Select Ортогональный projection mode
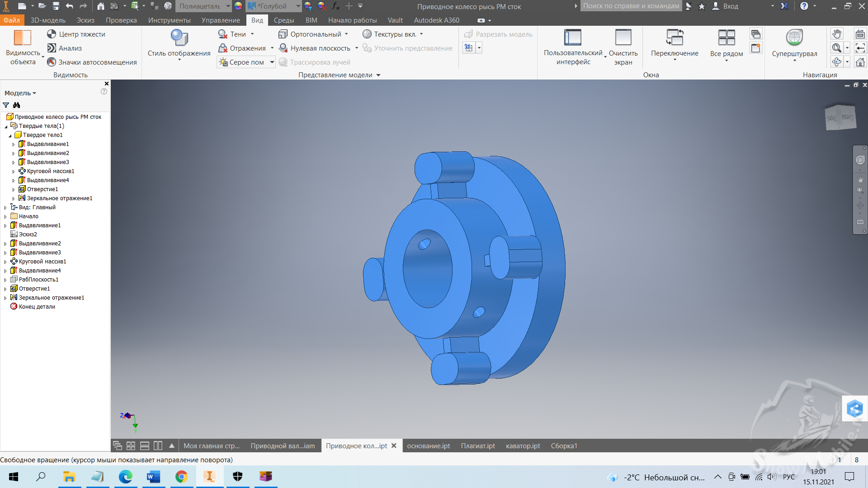 click(310, 34)
